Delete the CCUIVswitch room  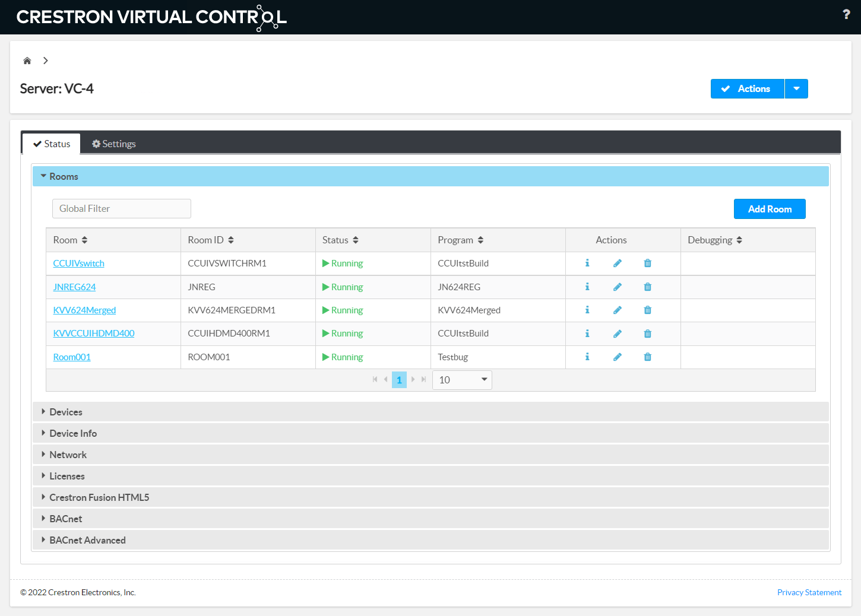648,263
